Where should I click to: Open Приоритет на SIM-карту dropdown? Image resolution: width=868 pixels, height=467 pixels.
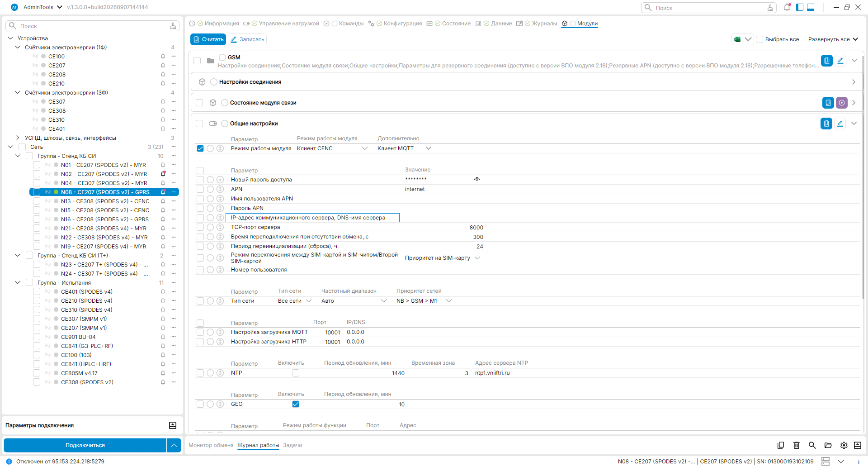click(x=443, y=258)
